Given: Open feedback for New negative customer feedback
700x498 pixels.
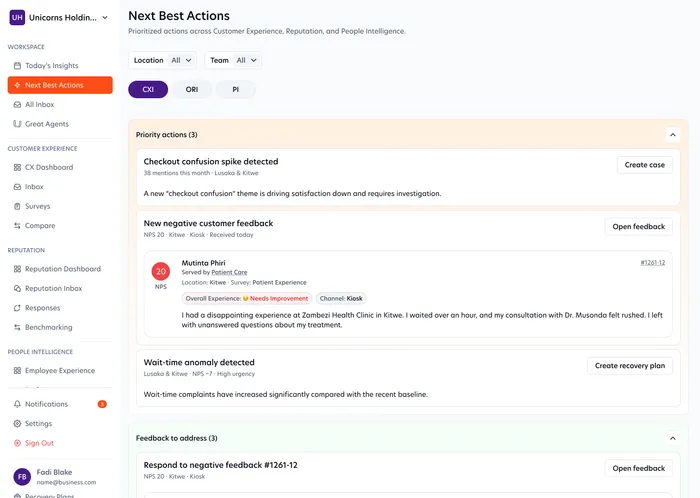Looking at the screenshot, I should 638,227.
